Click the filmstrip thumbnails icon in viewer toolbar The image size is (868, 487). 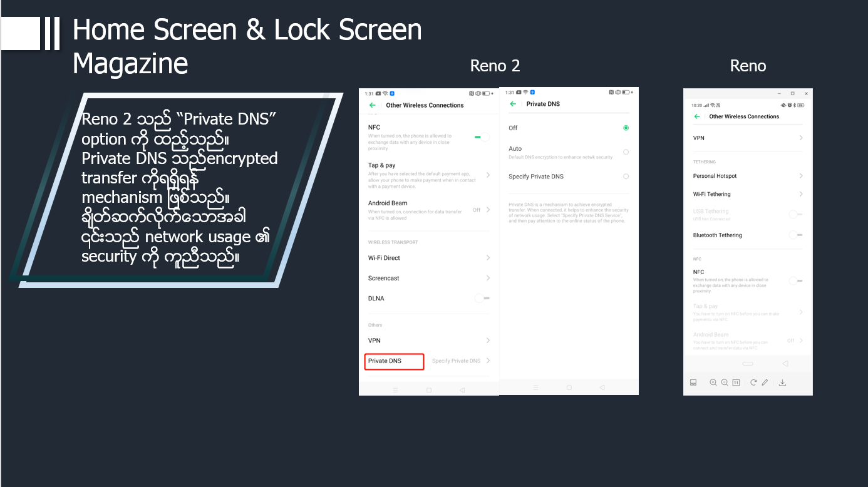tap(693, 382)
